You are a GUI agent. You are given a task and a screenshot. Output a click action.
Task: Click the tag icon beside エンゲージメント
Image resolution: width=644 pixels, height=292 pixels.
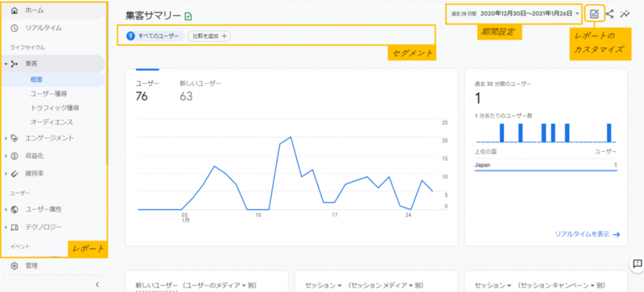[x=14, y=138]
